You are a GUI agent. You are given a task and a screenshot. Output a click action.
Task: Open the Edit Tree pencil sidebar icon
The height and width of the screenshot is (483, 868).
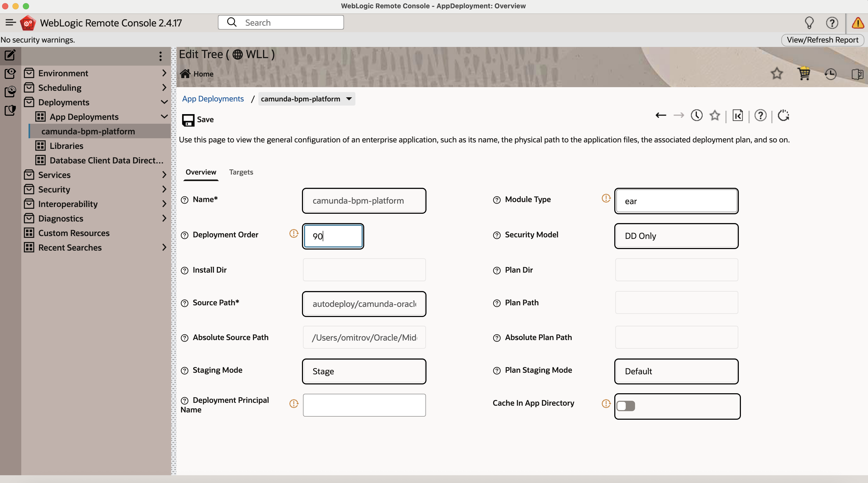[x=10, y=55]
